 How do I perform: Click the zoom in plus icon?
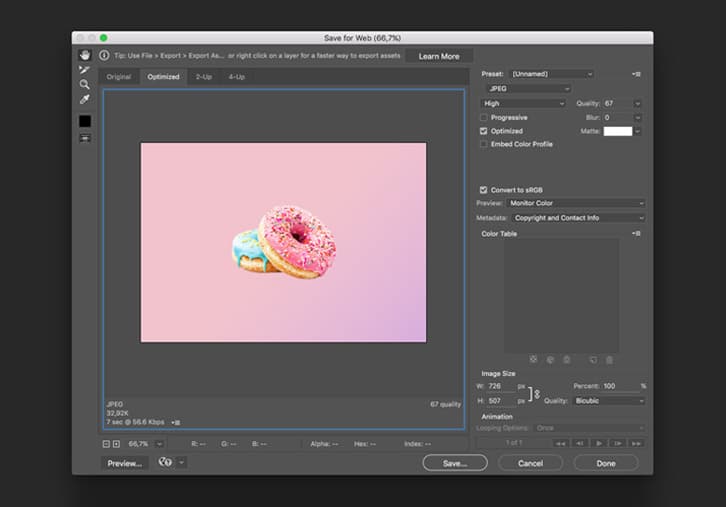pos(116,444)
